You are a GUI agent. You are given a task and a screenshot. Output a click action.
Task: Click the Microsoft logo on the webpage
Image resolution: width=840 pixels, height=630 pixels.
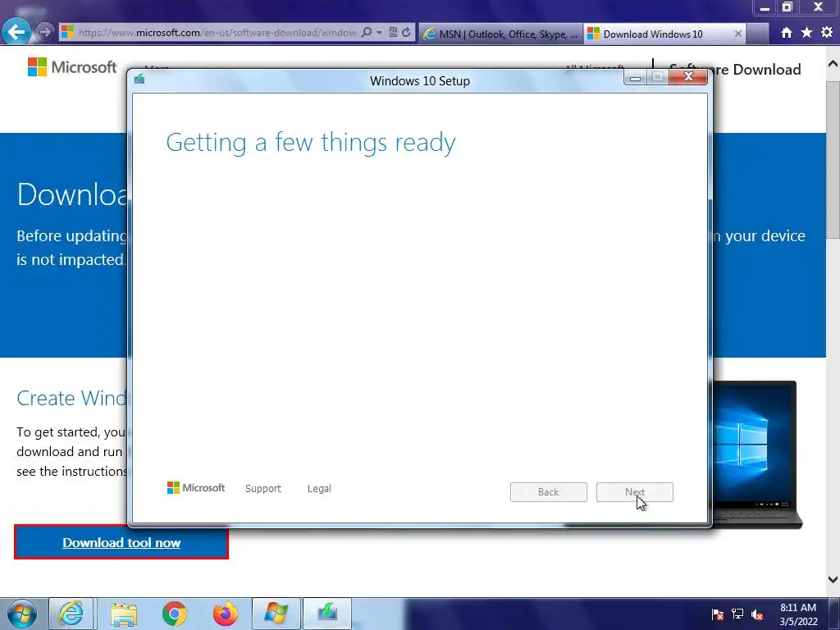(x=72, y=67)
